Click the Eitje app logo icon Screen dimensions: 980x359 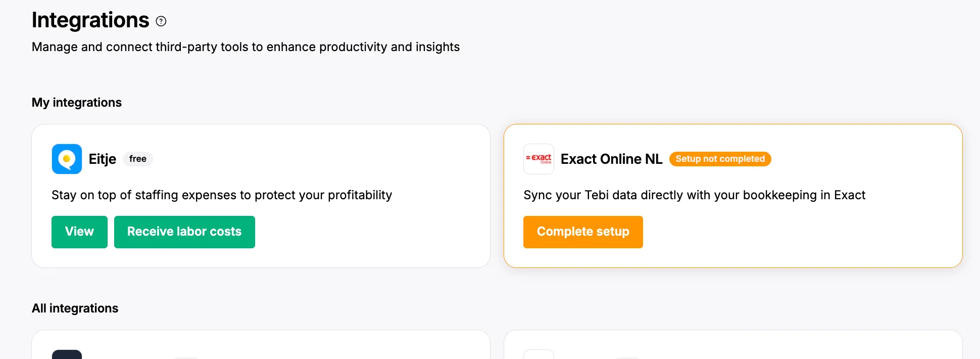(67, 159)
